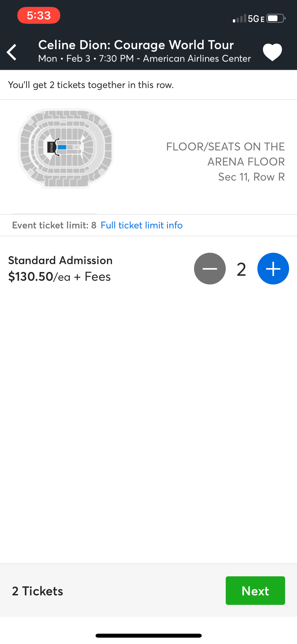
Task: Tap the Sec 11, Row R label
Action: (x=251, y=177)
